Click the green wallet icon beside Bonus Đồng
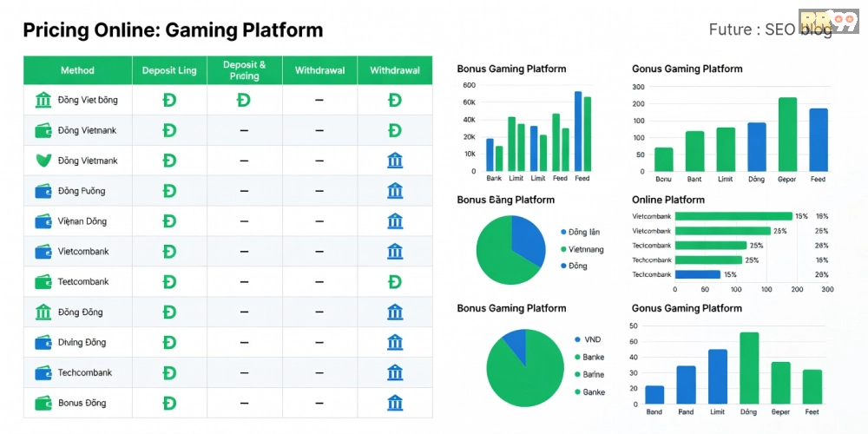This screenshot has height=434, width=868. click(x=43, y=403)
